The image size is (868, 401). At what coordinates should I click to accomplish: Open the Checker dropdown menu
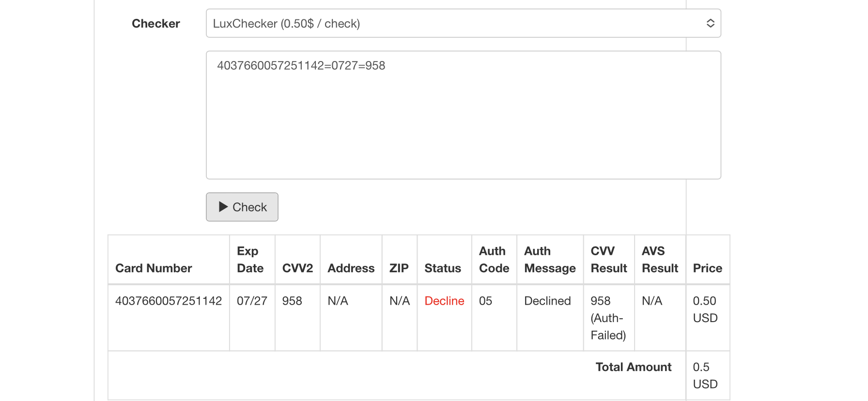click(x=463, y=23)
